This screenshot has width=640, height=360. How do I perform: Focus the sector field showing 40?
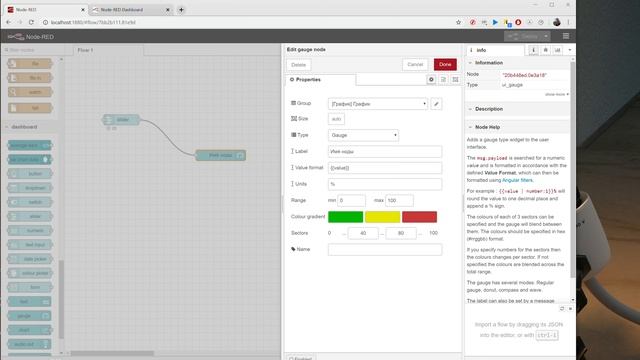click(363, 233)
